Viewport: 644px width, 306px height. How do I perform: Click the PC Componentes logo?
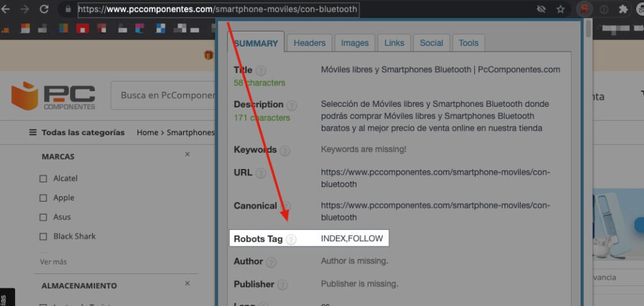(53, 96)
